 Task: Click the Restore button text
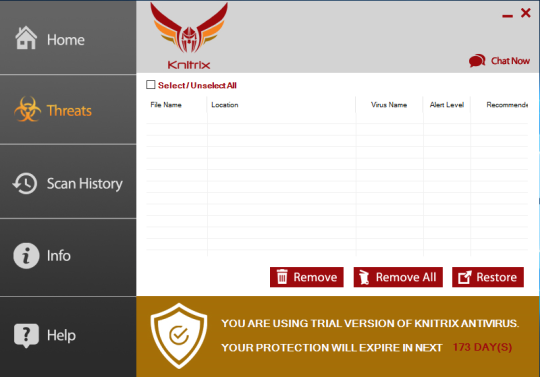click(497, 277)
